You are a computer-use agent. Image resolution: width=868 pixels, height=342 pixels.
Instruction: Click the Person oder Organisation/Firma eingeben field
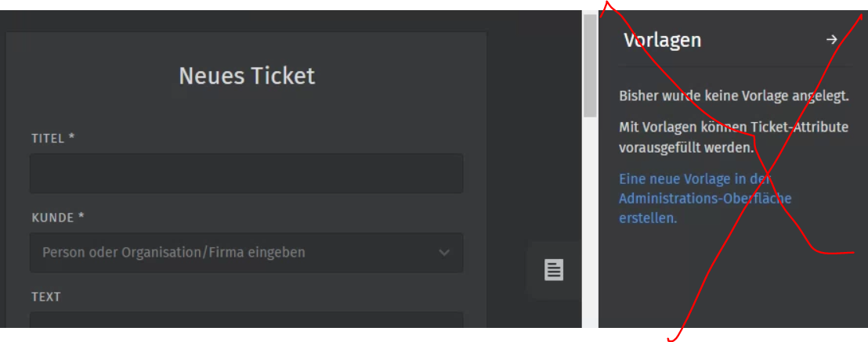coord(246,253)
